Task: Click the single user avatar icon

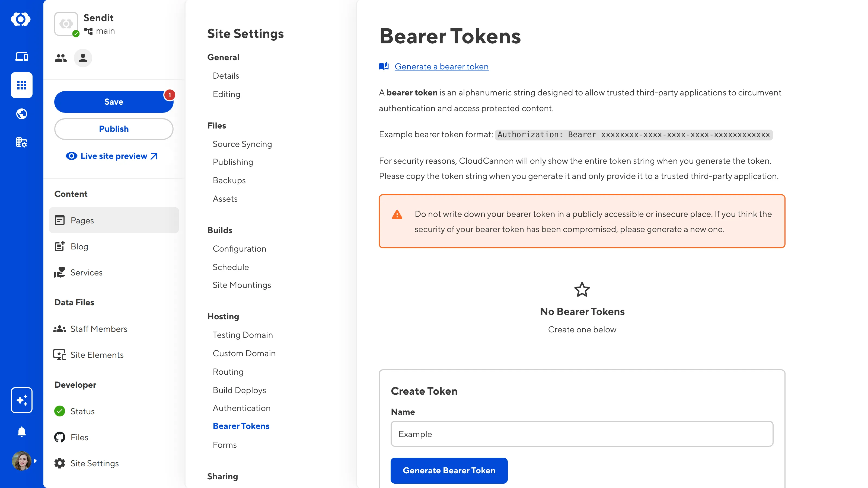Action: [x=83, y=58]
